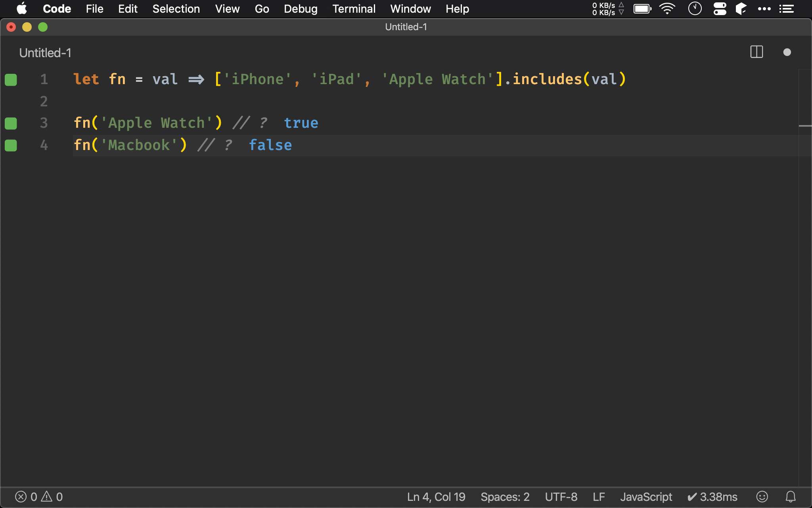This screenshot has width=812, height=508.
Task: Open the UTF-8 encoding selector
Action: click(561, 496)
